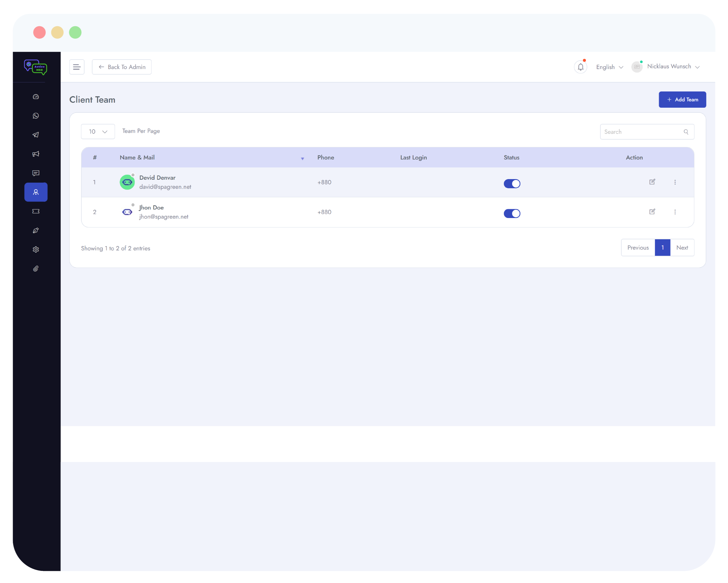728x583 pixels.
Task: Turn off Jhon Doe status switch
Action: [x=511, y=213]
